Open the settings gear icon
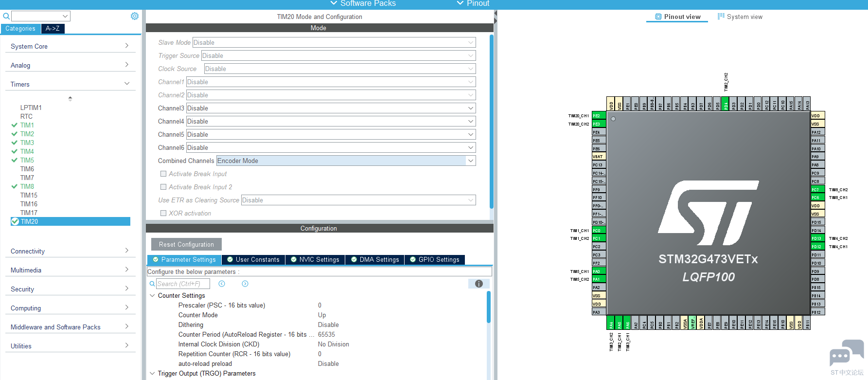This screenshot has width=868, height=380. tap(135, 16)
